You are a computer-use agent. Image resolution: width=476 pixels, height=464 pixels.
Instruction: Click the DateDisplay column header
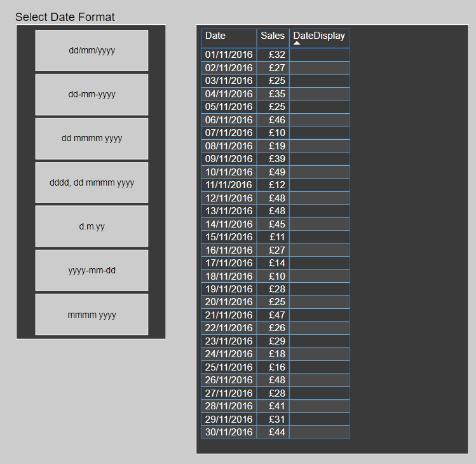tap(319, 36)
